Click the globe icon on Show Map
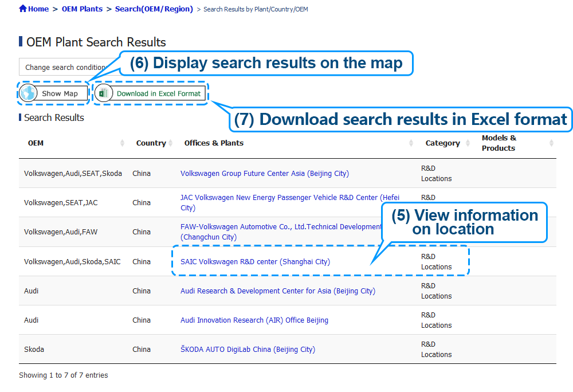 28,93
